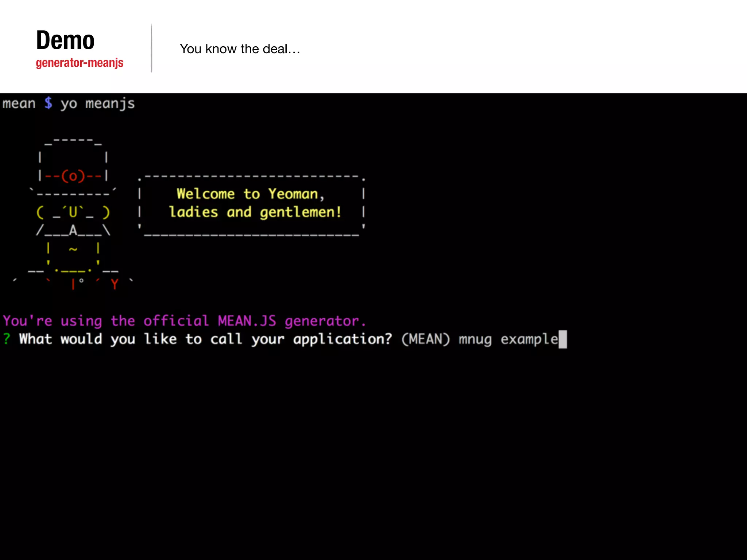Click the green question mark prompt
The image size is (747, 560).
[7, 339]
